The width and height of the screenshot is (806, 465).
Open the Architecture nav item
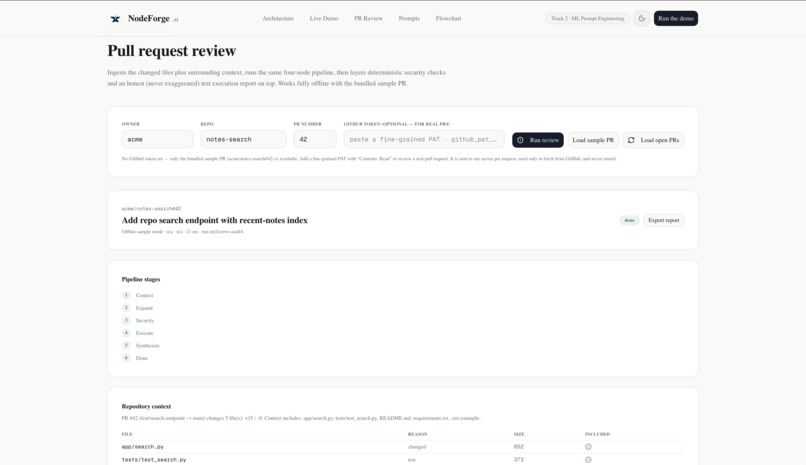(x=278, y=18)
